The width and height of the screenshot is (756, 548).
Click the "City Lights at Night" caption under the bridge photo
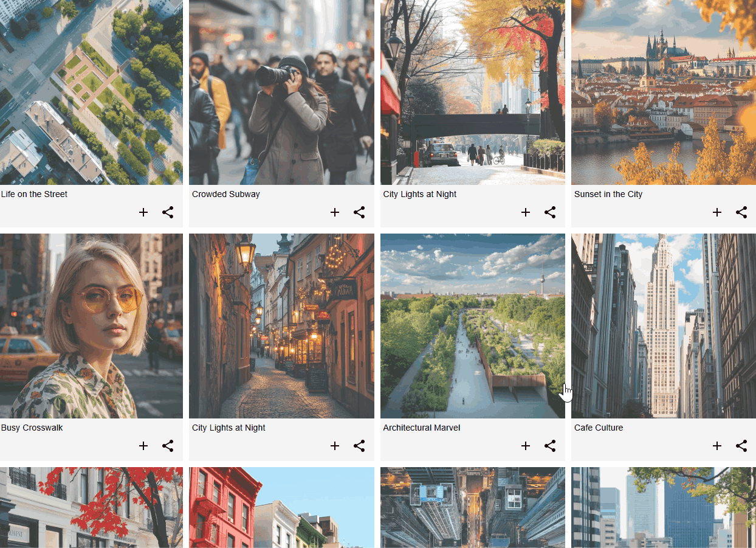[x=420, y=194]
